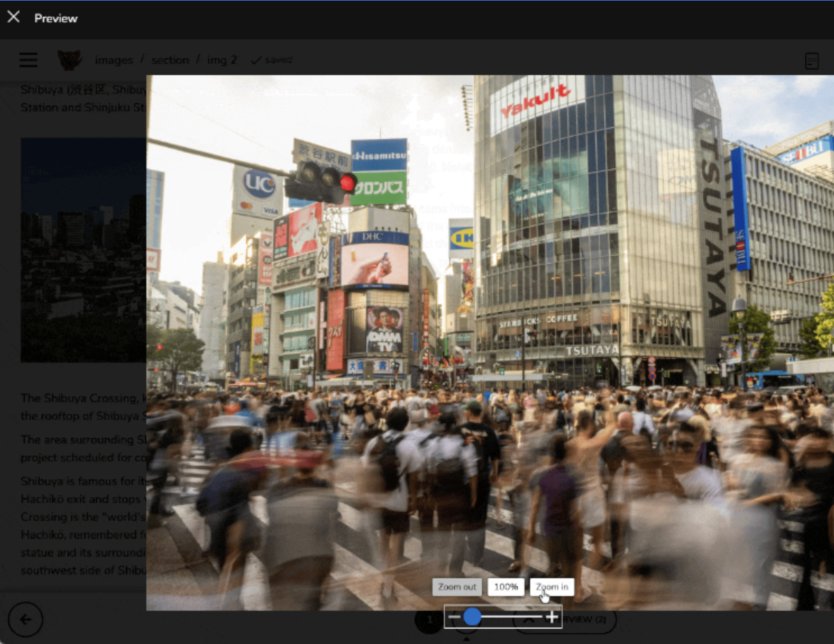Reset zoom with the 100% button
The width and height of the screenshot is (834, 644).
tap(506, 587)
